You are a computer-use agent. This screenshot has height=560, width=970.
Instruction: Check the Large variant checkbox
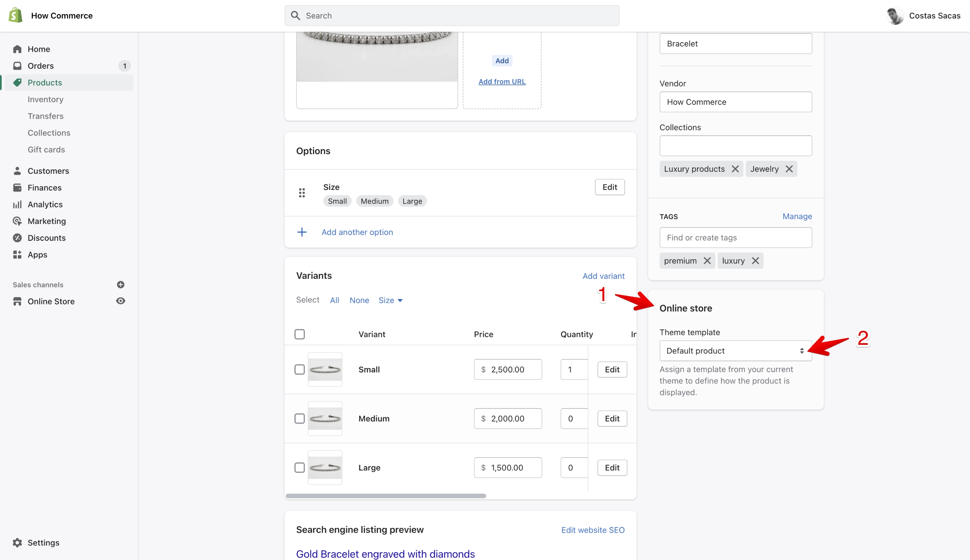click(x=300, y=468)
